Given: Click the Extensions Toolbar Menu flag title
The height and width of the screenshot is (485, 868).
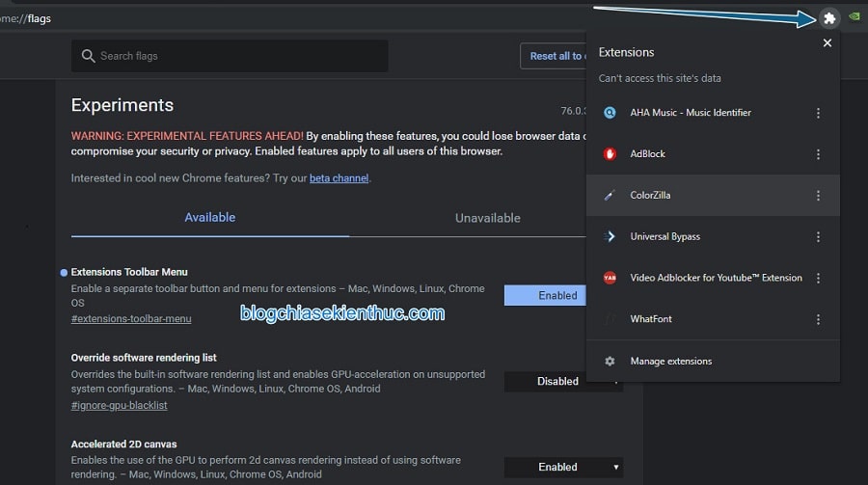Looking at the screenshot, I should pyautogui.click(x=129, y=272).
